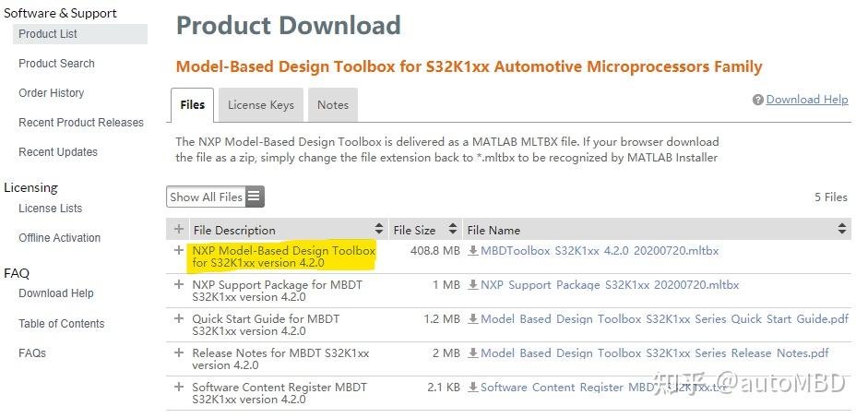Click download icon for Release Notes pdf
The image size is (868, 418).
pos(473,353)
